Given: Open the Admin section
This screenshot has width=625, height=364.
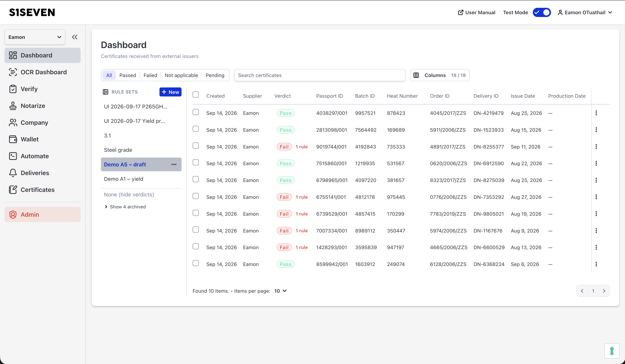Looking at the screenshot, I should click(x=42, y=215).
